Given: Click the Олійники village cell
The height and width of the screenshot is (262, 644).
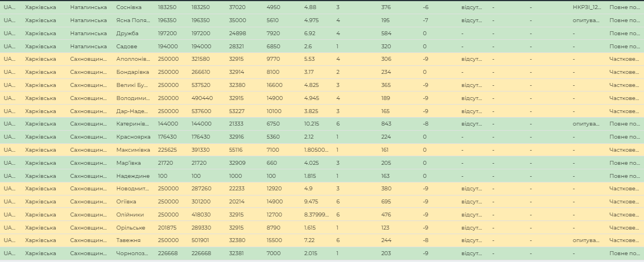Looking at the screenshot, I should (130, 214).
